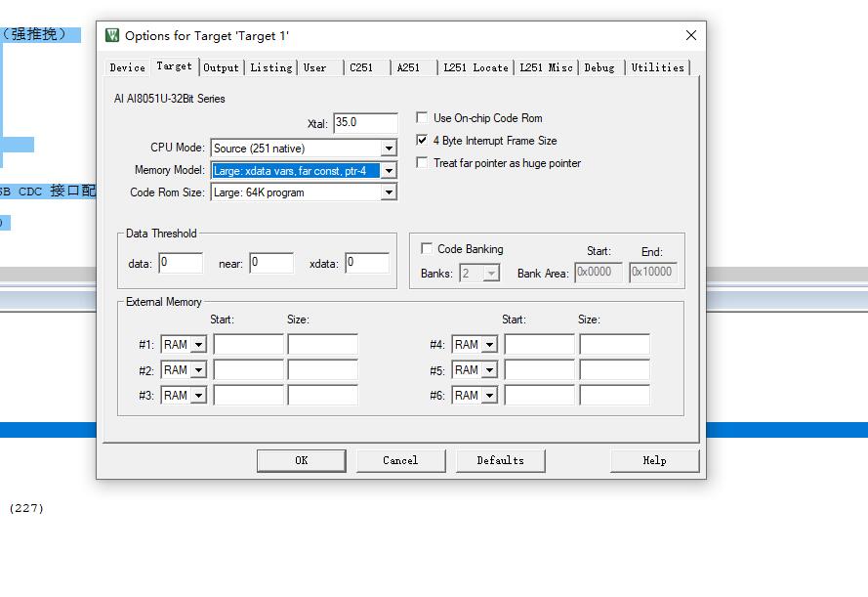Click External Memory #2 Size field

(323, 369)
